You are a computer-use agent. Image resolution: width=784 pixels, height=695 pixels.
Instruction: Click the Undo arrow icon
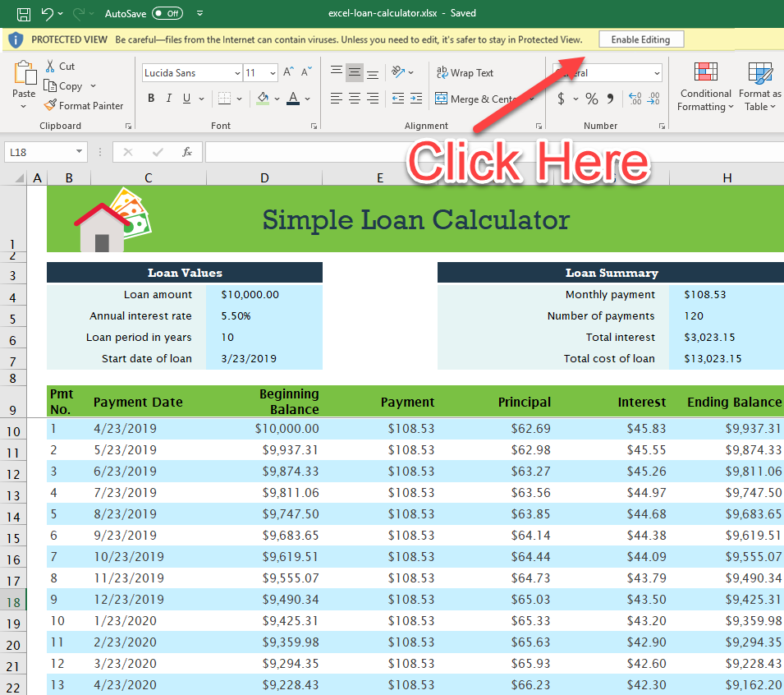click(x=47, y=13)
